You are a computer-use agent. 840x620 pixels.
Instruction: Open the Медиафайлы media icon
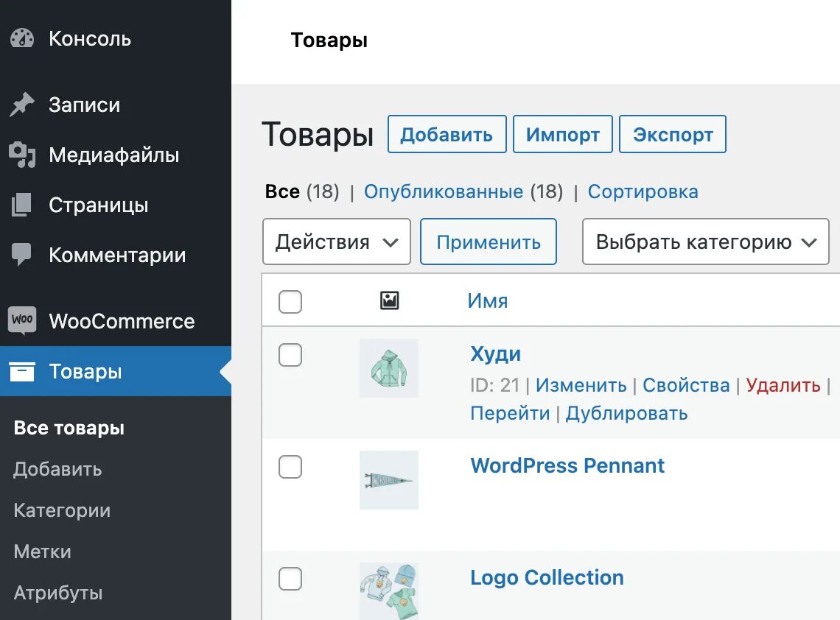(x=22, y=155)
